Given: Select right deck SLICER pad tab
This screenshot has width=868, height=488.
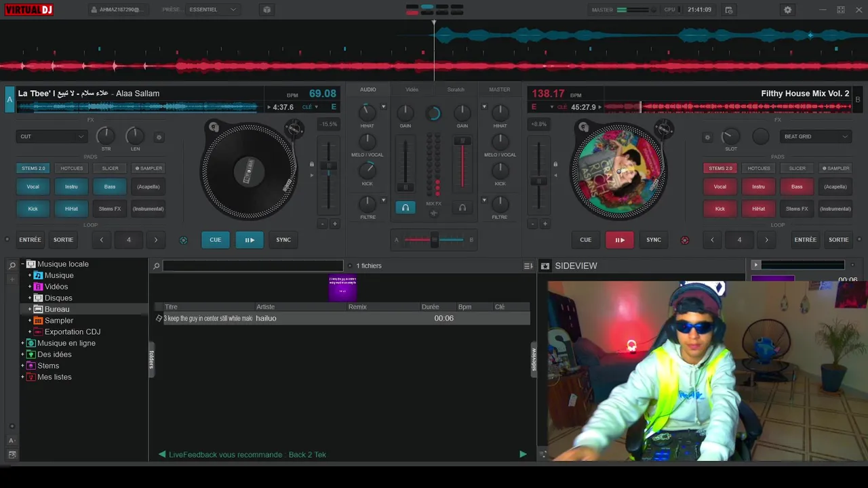Looking at the screenshot, I should 797,168.
